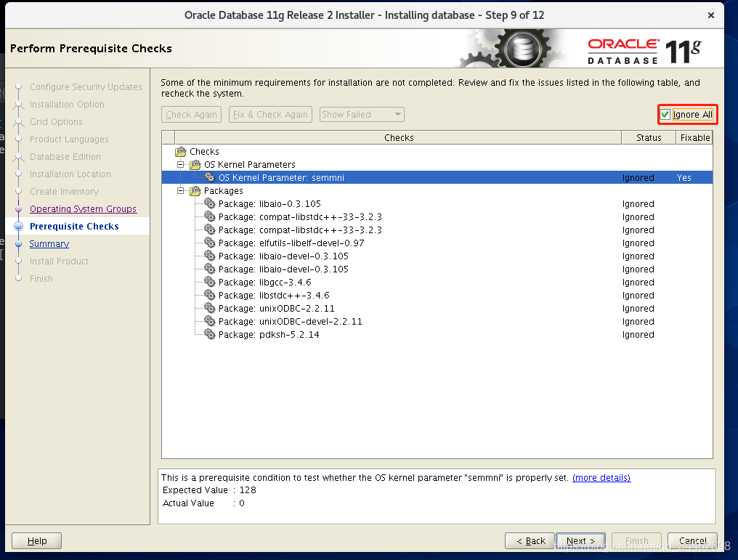Click gear icon beside unixODBC-2.2.11
This screenshot has width=738, height=560.
click(x=209, y=308)
